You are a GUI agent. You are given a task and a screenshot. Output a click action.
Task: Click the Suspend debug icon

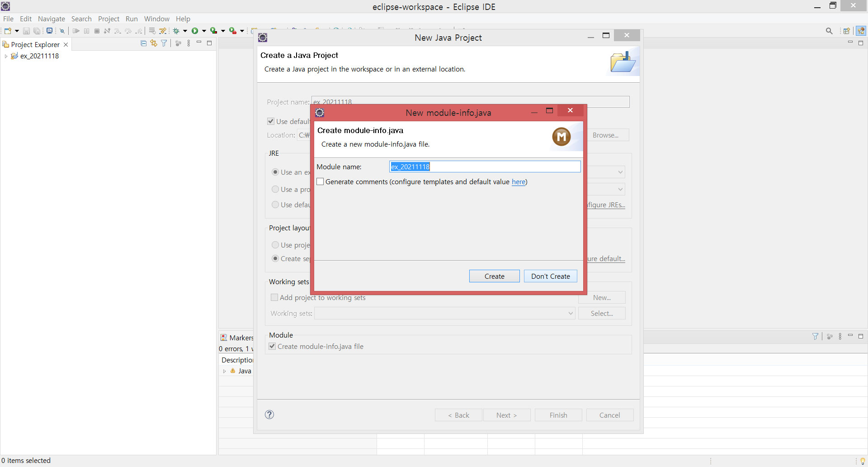pyautogui.click(x=86, y=31)
